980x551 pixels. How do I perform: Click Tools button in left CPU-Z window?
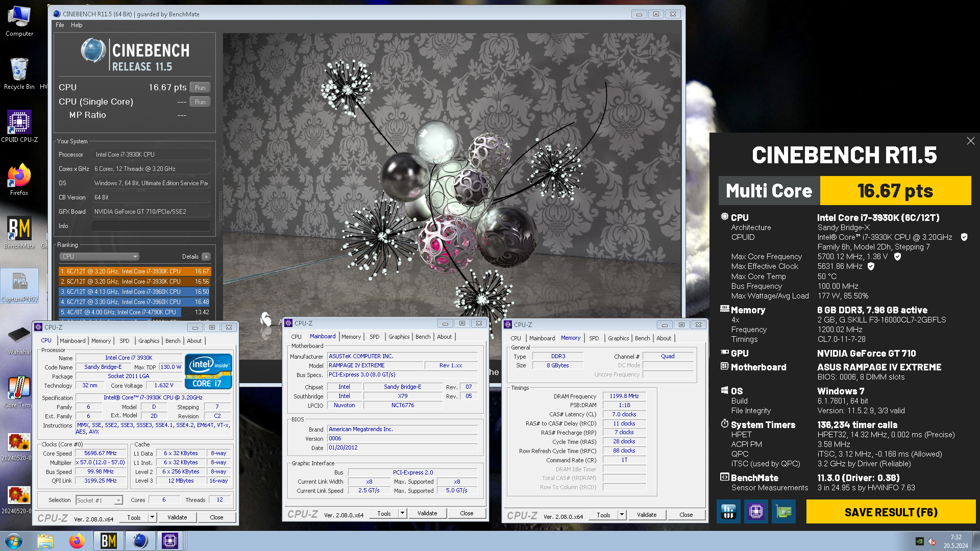134,517
